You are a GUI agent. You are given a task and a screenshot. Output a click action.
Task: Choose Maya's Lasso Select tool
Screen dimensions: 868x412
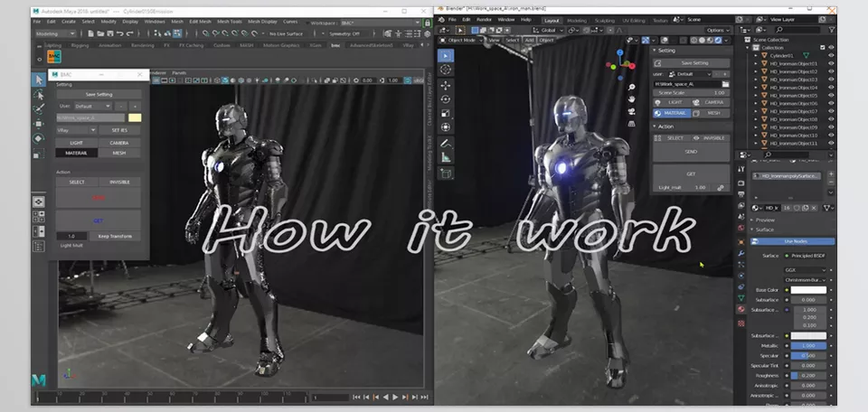click(x=39, y=95)
